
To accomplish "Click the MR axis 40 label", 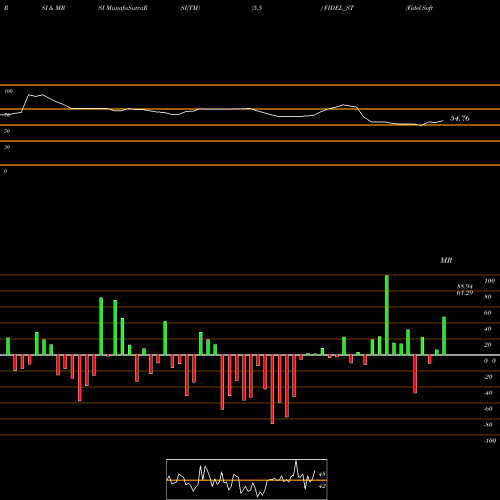I will (488, 329).
